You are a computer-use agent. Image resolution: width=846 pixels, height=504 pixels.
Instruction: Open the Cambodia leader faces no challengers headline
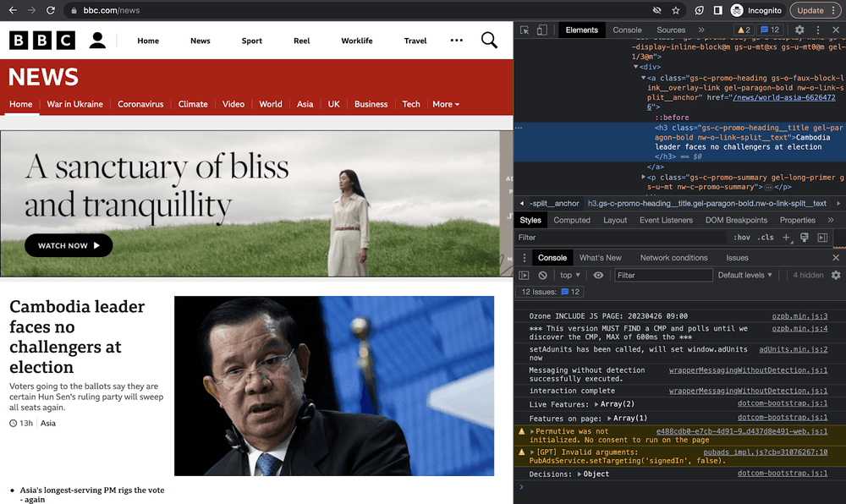click(77, 337)
